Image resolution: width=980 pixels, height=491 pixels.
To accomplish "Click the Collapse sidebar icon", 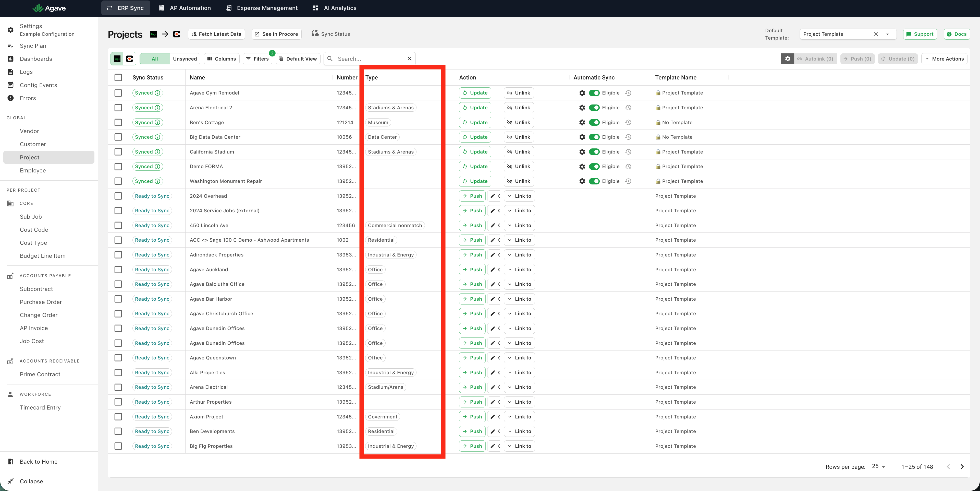I will click(11, 481).
